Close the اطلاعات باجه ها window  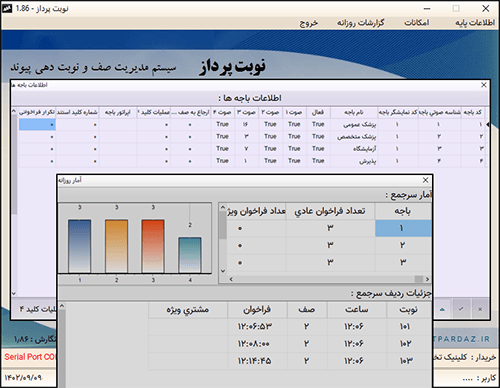[484, 85]
